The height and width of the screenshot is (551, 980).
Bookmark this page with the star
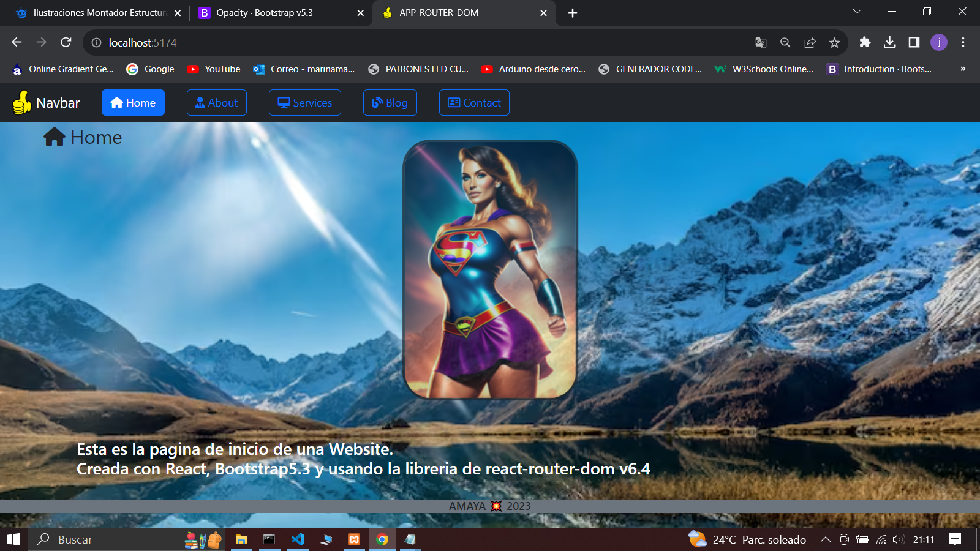(x=834, y=42)
